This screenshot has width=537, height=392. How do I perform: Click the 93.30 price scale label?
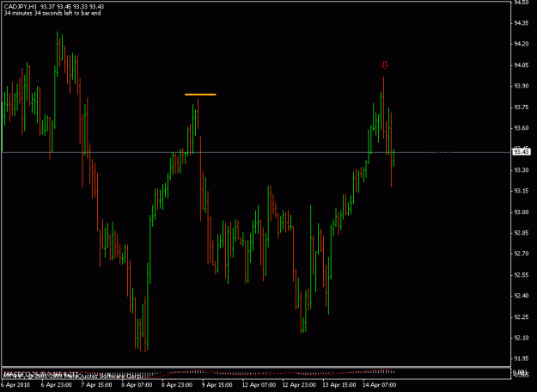coord(520,170)
